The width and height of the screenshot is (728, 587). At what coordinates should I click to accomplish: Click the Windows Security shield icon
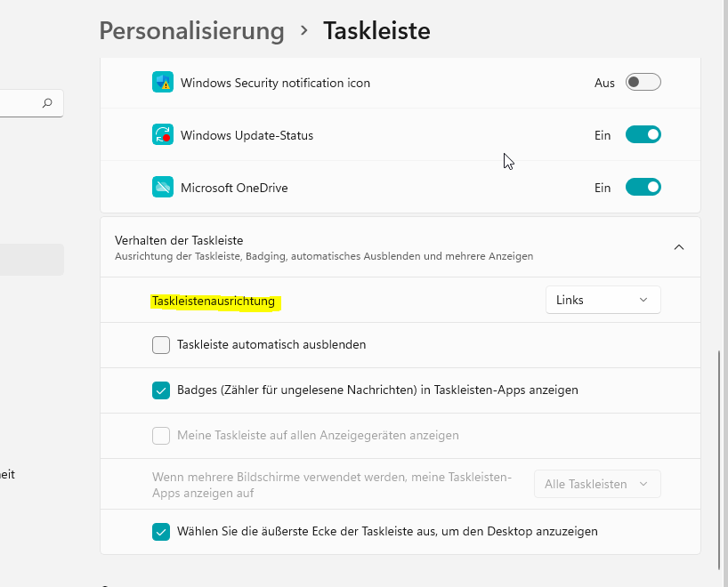[163, 82]
